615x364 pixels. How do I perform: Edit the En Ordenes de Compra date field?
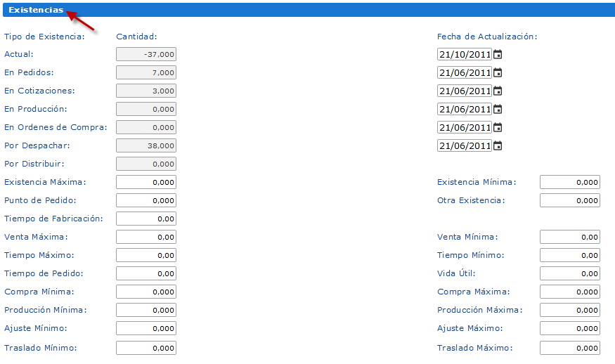[x=465, y=127]
